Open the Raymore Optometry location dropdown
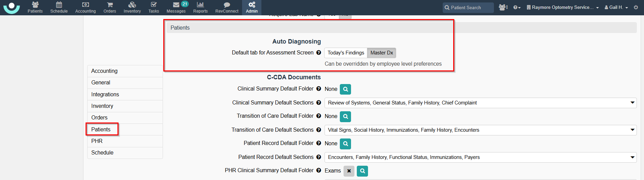 pyautogui.click(x=563, y=7)
